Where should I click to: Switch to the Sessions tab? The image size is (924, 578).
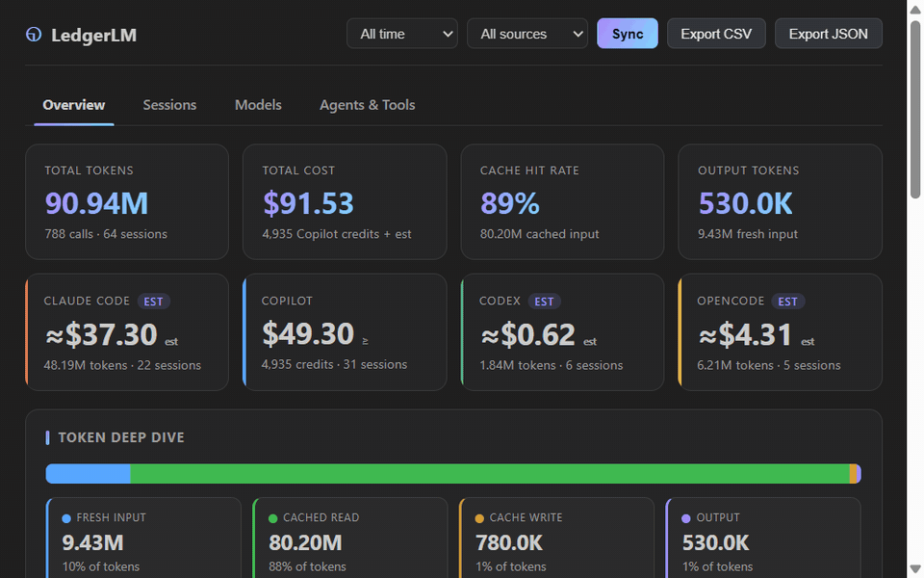pos(169,105)
